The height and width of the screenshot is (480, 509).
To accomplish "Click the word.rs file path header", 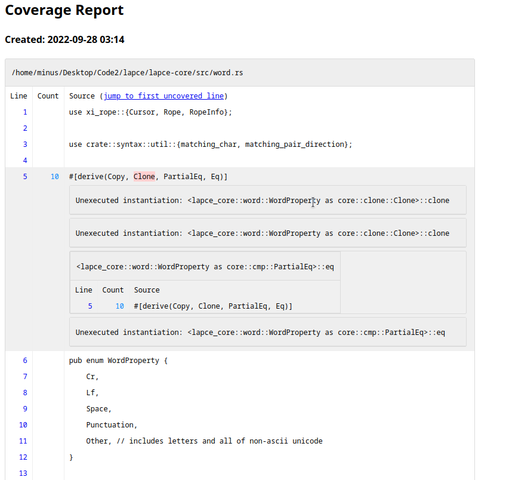I will [127, 73].
